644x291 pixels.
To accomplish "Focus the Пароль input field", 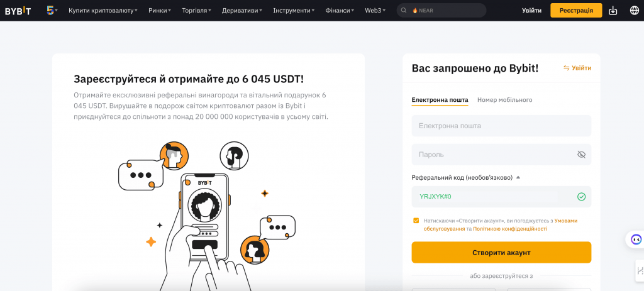I will coord(501,155).
